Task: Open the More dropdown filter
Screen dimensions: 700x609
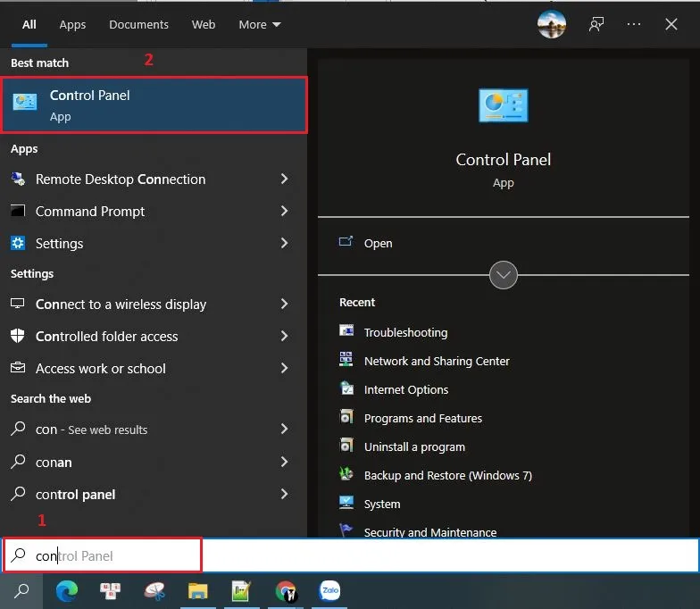Action: (259, 24)
